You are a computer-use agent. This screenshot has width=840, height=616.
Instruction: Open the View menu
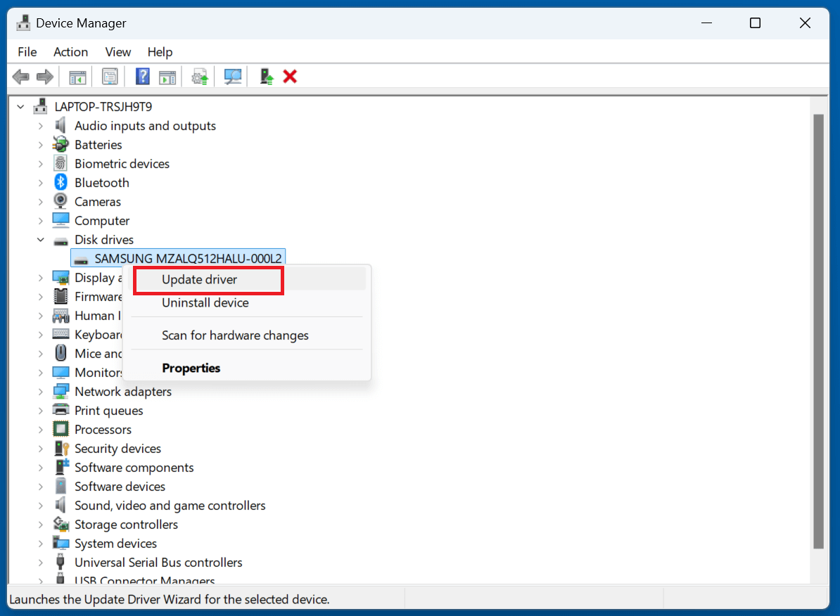[x=117, y=51]
